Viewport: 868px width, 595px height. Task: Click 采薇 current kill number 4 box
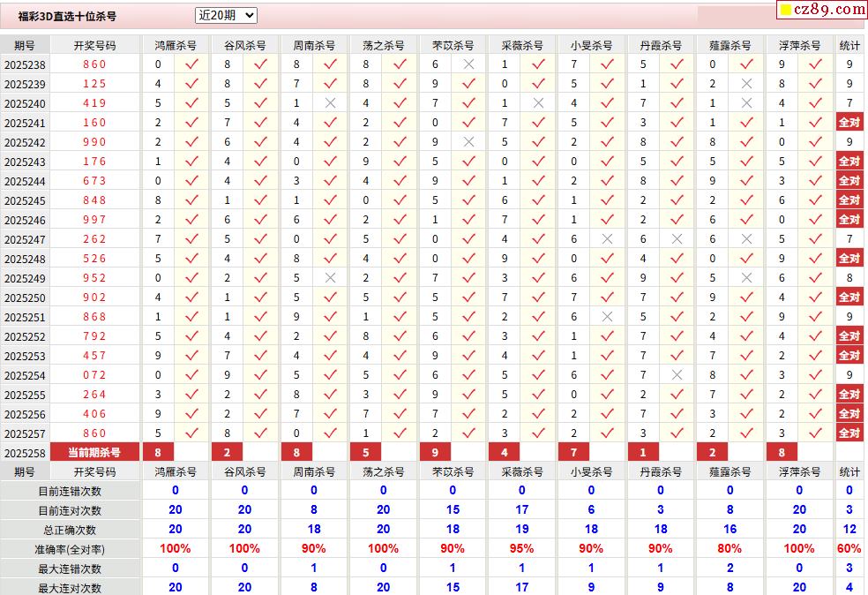[505, 452]
